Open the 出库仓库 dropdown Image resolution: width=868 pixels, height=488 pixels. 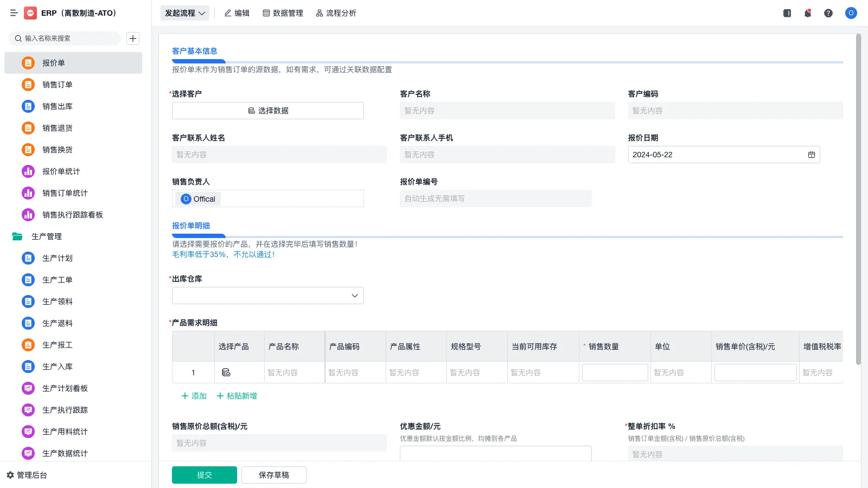[268, 296]
